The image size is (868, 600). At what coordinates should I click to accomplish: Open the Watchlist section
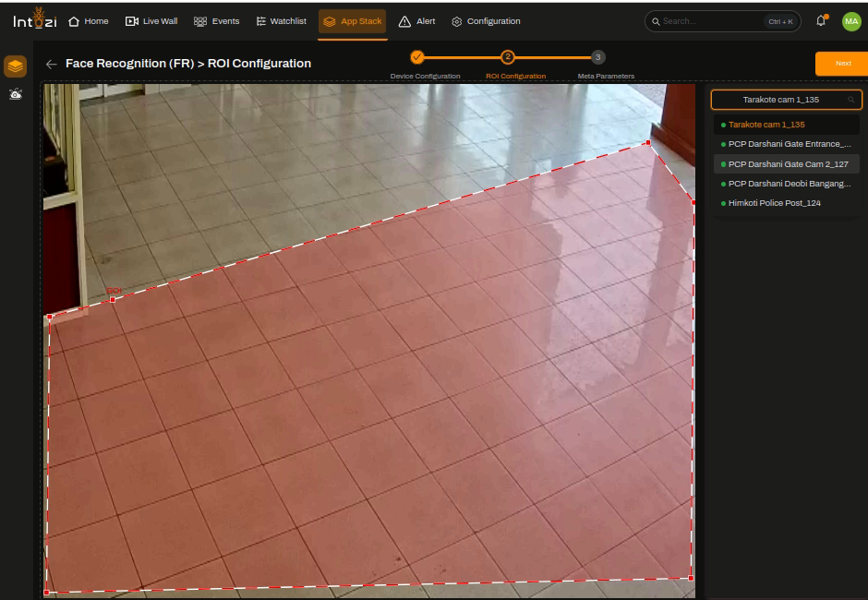pyautogui.click(x=282, y=21)
